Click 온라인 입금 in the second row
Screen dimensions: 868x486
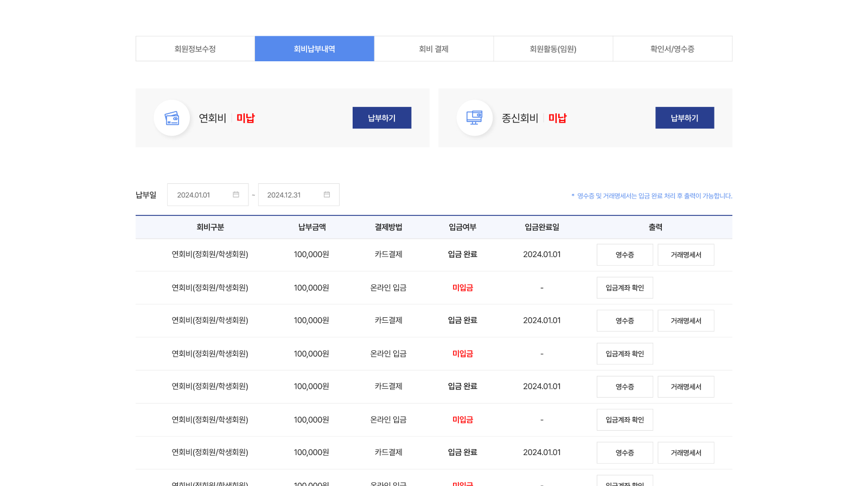pos(388,288)
